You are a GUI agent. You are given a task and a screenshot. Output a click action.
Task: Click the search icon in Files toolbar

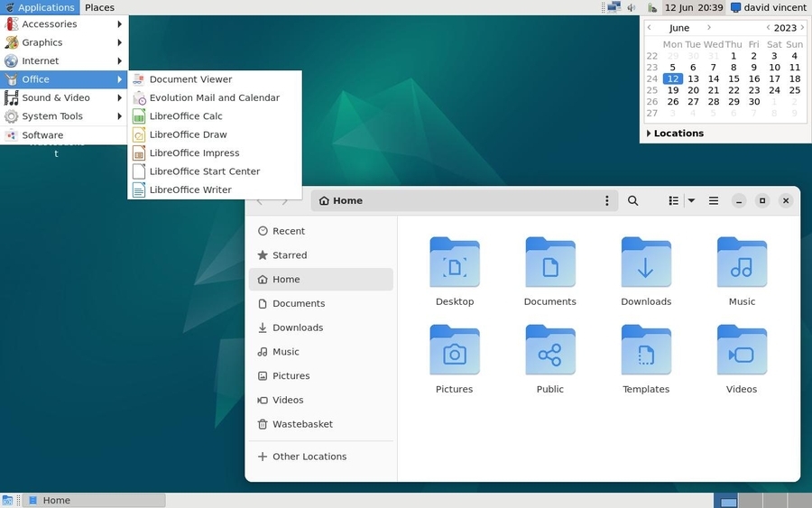[x=632, y=200]
